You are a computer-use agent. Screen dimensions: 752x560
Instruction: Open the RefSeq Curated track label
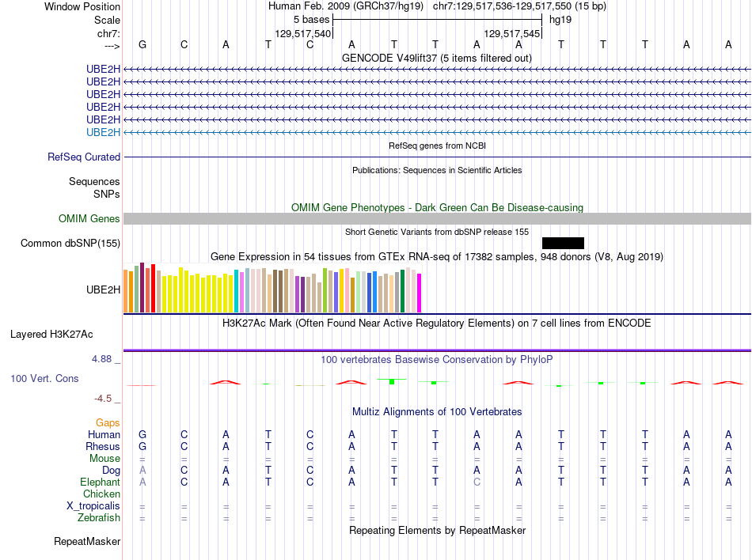(x=84, y=157)
